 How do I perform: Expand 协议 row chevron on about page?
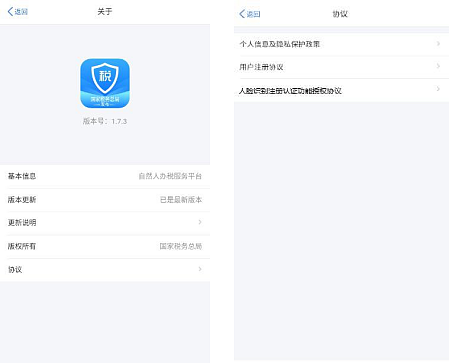pyautogui.click(x=200, y=269)
